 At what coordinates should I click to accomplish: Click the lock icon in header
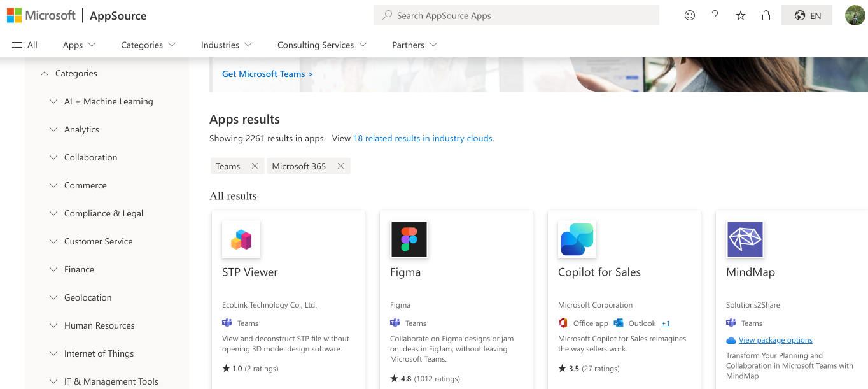click(766, 15)
